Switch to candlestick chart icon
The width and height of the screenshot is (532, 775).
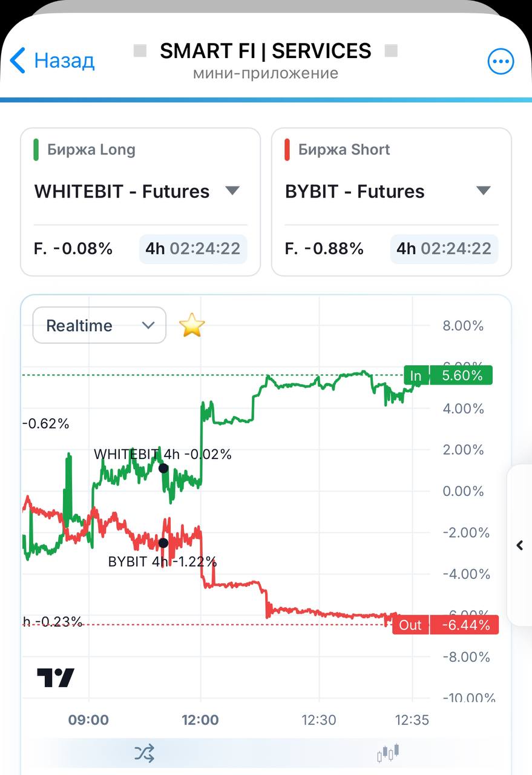point(389,753)
